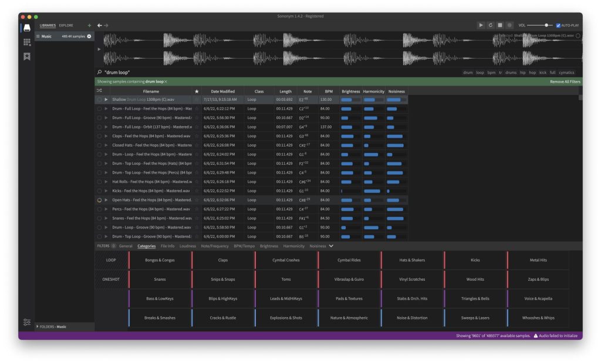Expand the FOLDERS - Music panel
The width and height of the screenshot is (601, 364).
click(38, 326)
